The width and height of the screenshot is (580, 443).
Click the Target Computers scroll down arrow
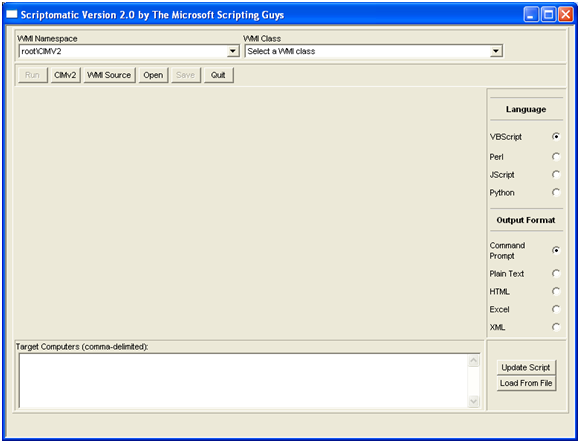point(473,401)
